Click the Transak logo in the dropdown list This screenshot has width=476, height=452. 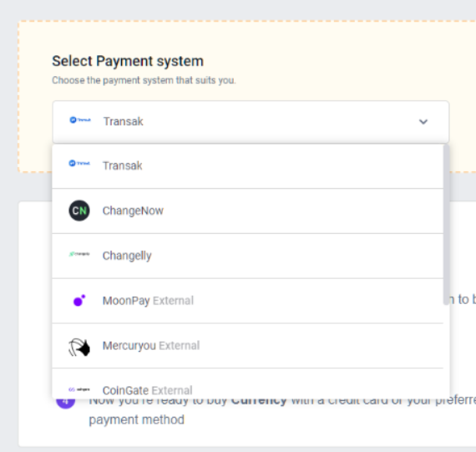(x=79, y=164)
